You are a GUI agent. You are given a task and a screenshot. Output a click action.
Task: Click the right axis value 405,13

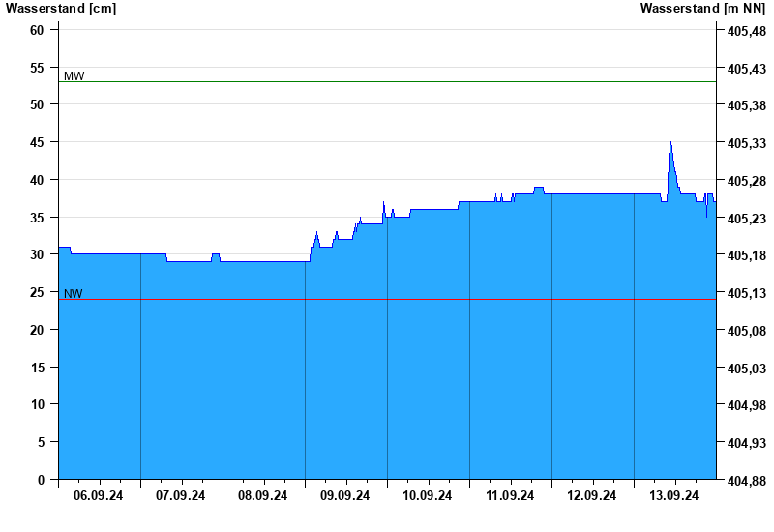pos(747,293)
